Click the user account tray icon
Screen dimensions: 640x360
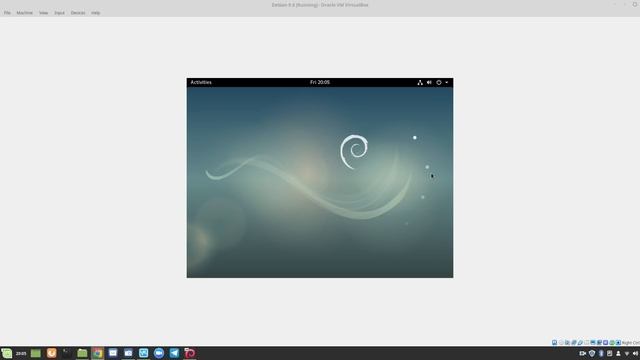coord(618,353)
